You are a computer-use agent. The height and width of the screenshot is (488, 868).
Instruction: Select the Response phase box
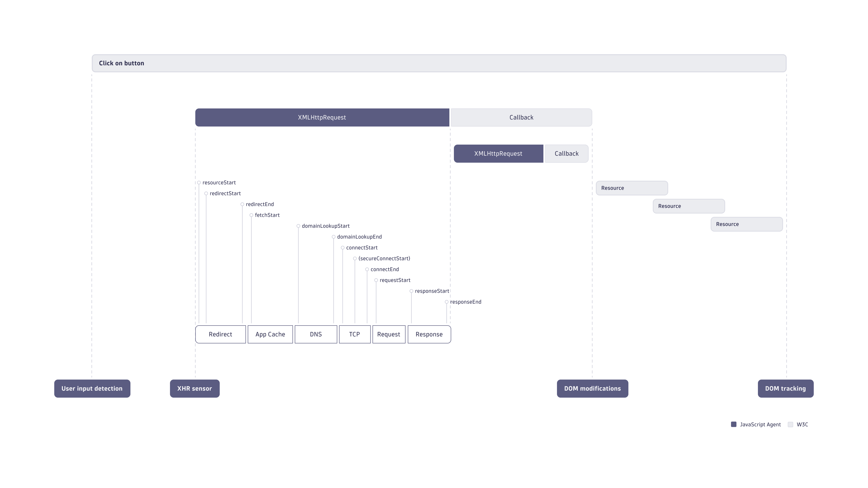429,334
